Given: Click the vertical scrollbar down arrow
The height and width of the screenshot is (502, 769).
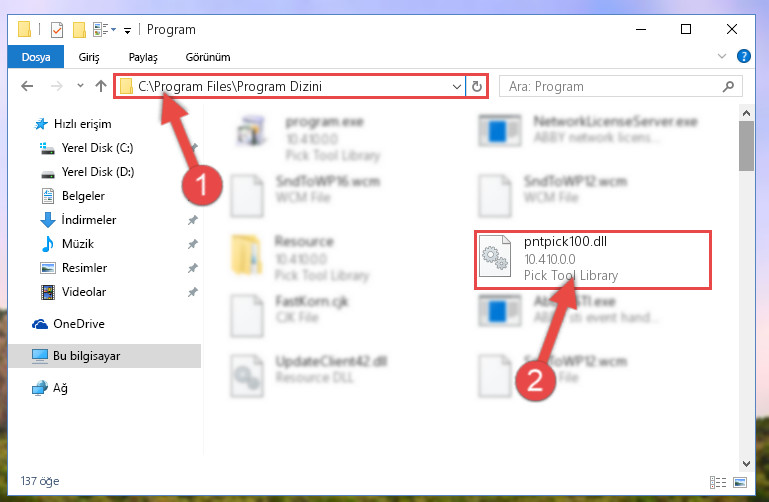Looking at the screenshot, I should pos(746,463).
